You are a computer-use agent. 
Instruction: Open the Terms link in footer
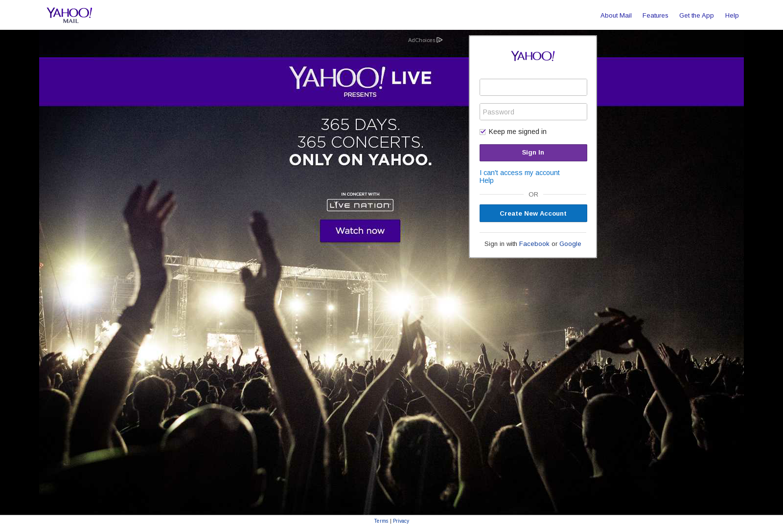pyautogui.click(x=381, y=521)
